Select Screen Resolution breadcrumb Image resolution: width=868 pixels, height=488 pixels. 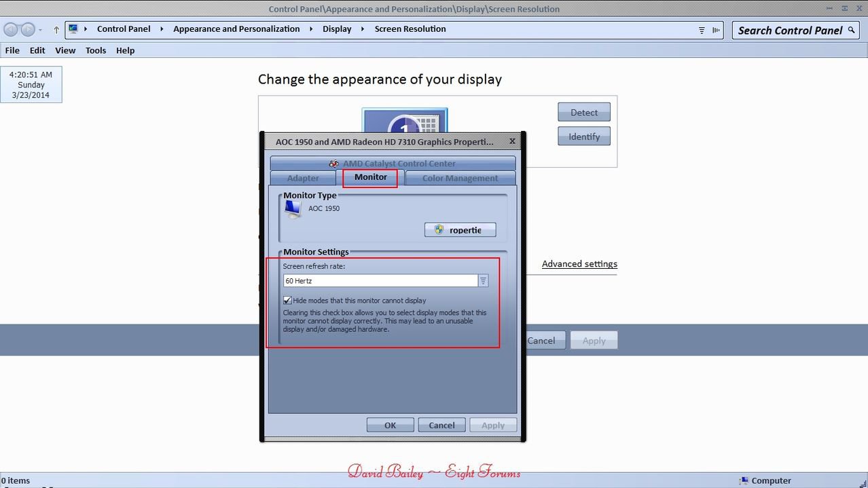(x=410, y=29)
